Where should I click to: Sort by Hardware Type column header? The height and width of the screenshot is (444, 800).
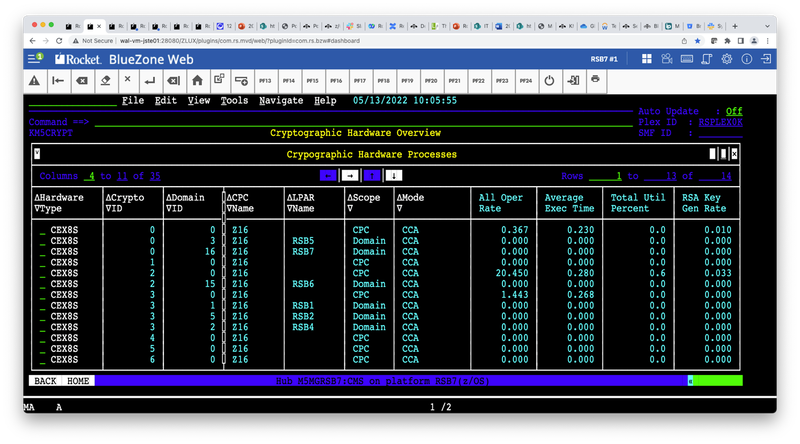(x=59, y=203)
